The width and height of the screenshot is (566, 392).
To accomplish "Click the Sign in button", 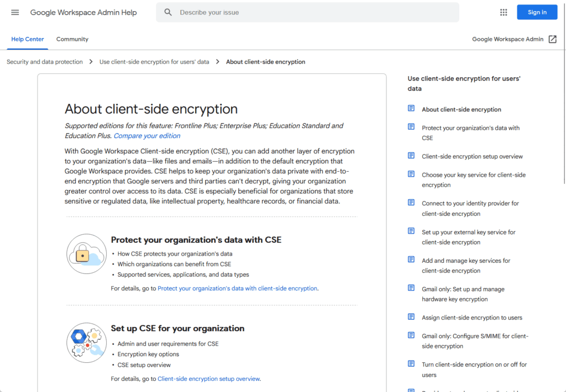I will (x=537, y=12).
